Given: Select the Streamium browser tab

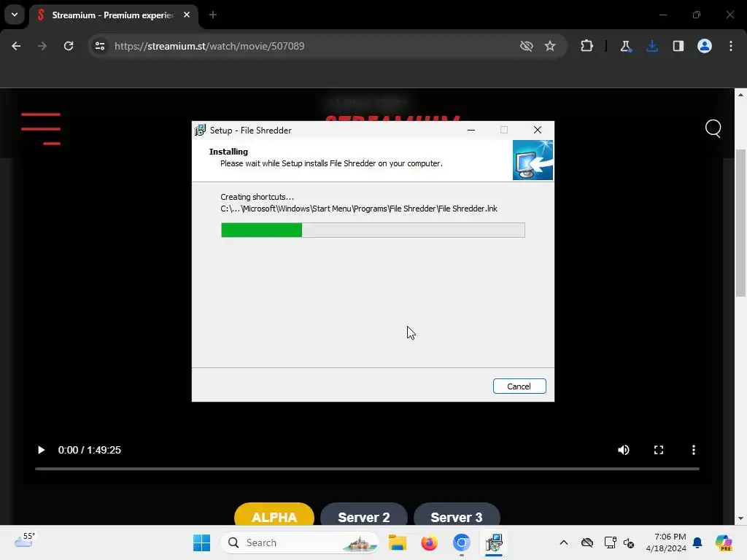Looking at the screenshot, I should click(x=113, y=15).
